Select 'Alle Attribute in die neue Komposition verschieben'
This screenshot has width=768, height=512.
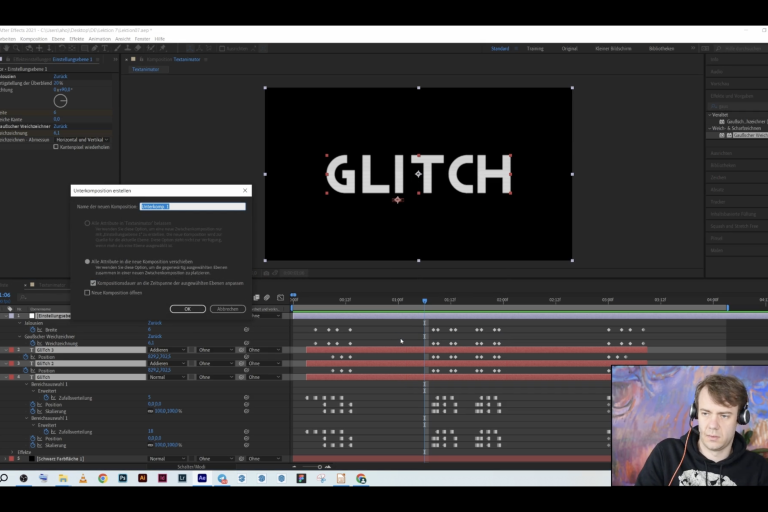tap(87, 260)
